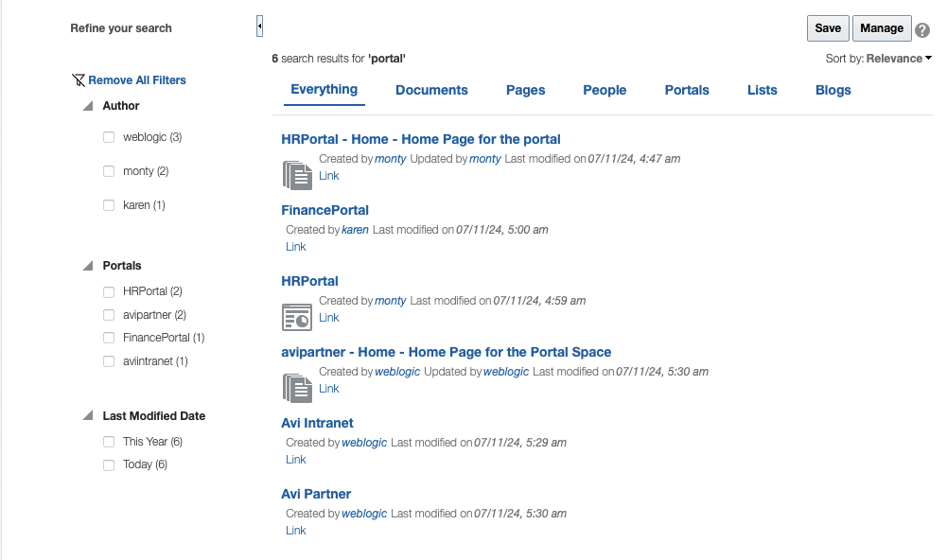Collapse the Refine your search sidebar handle
Viewport: 947px width, 560px height.
(259, 26)
